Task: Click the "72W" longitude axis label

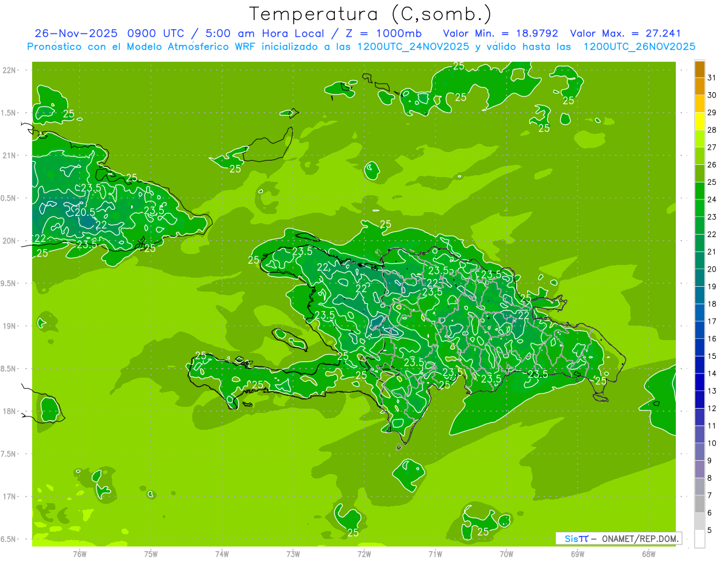Action: click(364, 554)
